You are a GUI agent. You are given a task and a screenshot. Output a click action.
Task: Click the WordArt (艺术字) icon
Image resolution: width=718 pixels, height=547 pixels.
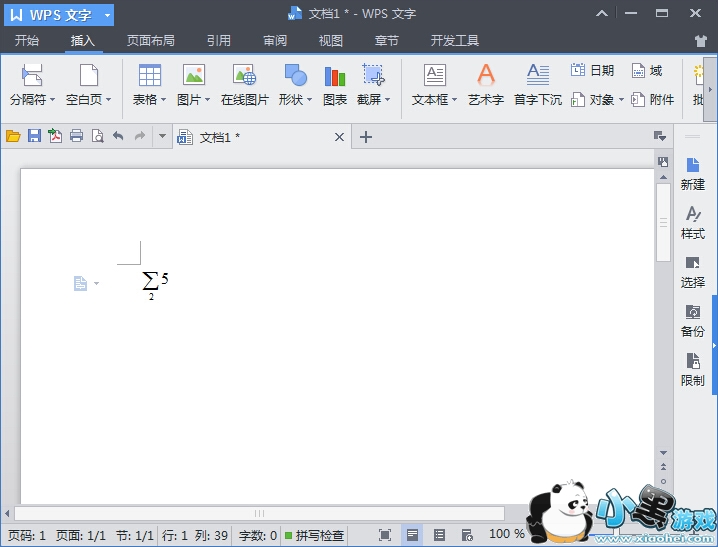485,75
